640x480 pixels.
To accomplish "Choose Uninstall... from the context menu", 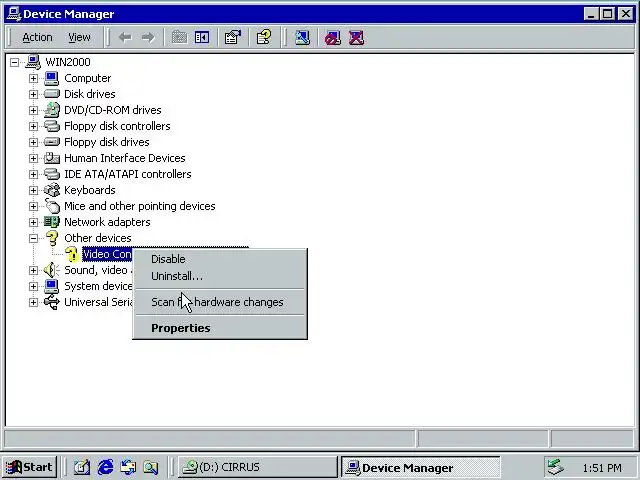I will click(x=220, y=276).
